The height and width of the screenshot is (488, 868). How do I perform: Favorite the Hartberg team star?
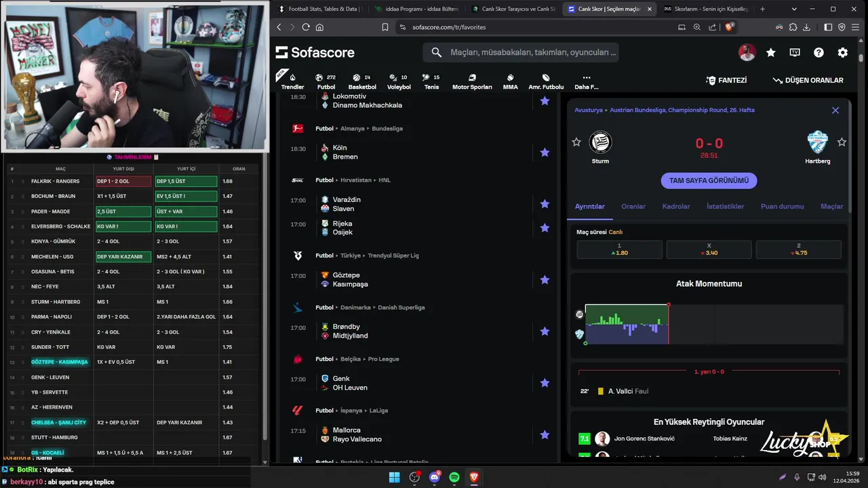pos(842,142)
